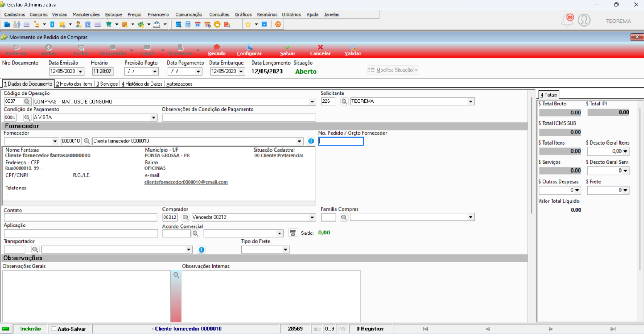Click the next record arrow in status bar

click(x=550, y=329)
